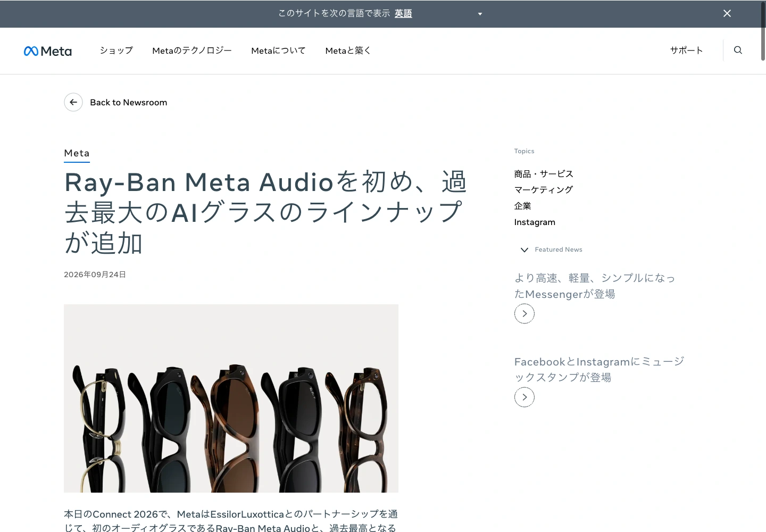Open the Metaと築く menu

348,51
